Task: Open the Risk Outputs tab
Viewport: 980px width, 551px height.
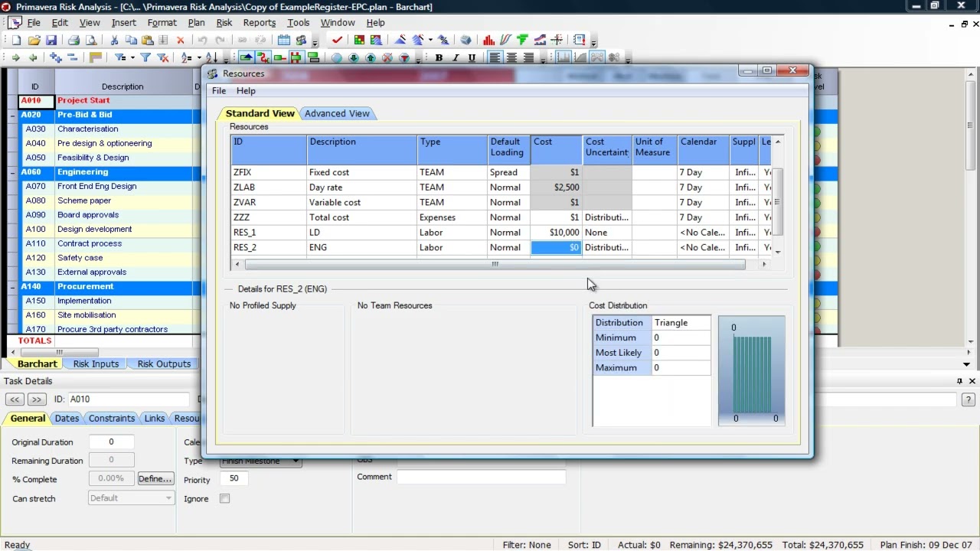Action: pos(164,364)
